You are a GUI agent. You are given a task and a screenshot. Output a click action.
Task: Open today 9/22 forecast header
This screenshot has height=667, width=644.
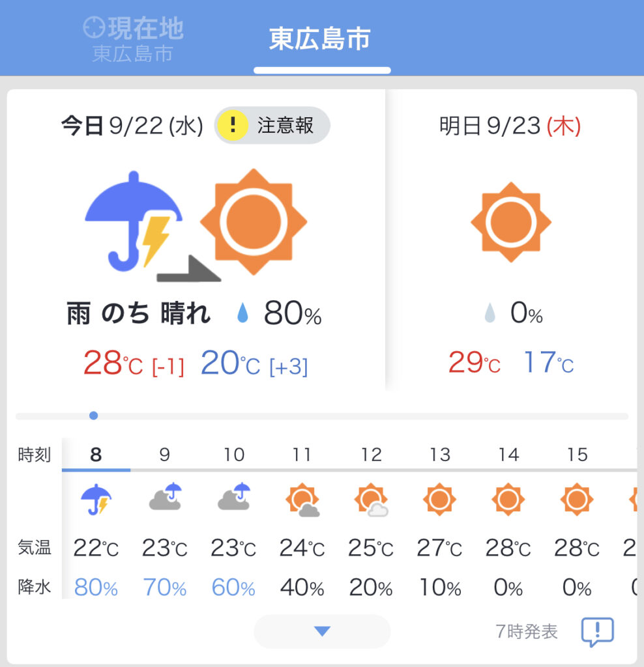(132, 126)
